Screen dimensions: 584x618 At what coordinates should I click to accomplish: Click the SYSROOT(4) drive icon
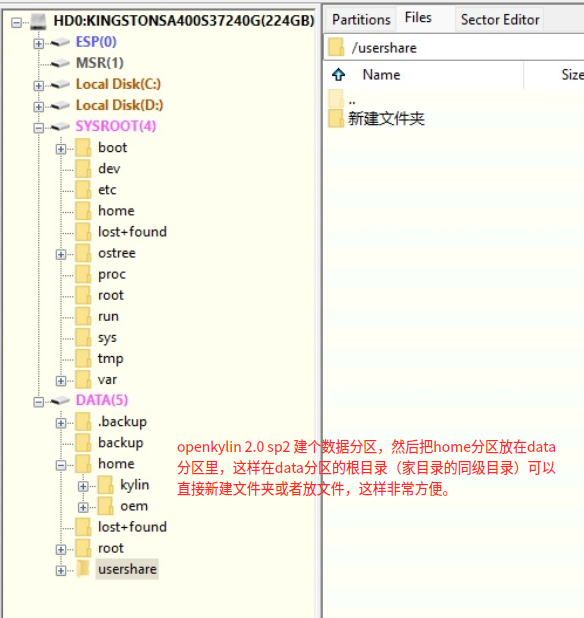click(60, 127)
